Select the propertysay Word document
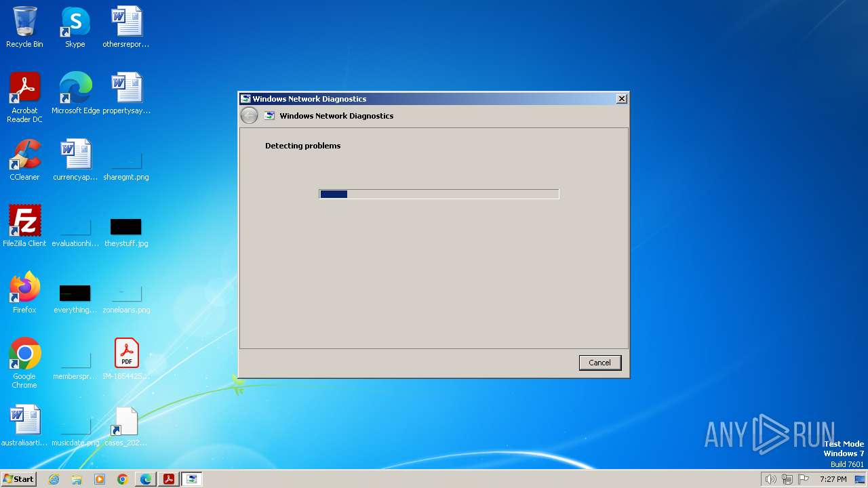Screen dimensions: 868x488 click(126, 94)
